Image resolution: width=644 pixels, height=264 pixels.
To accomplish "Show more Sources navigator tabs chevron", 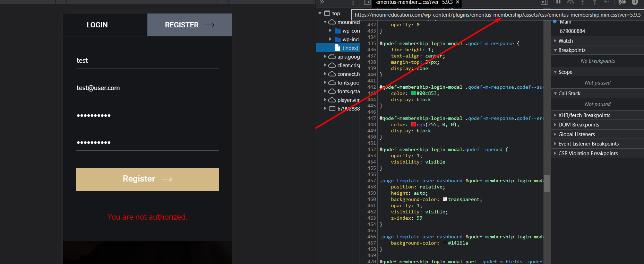I will [322, 2].
